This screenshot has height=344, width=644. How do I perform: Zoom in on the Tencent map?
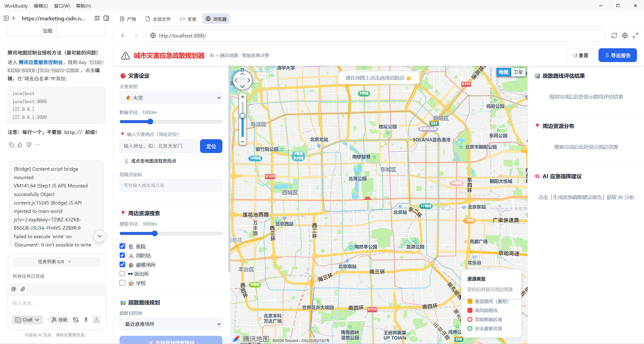click(x=243, y=97)
